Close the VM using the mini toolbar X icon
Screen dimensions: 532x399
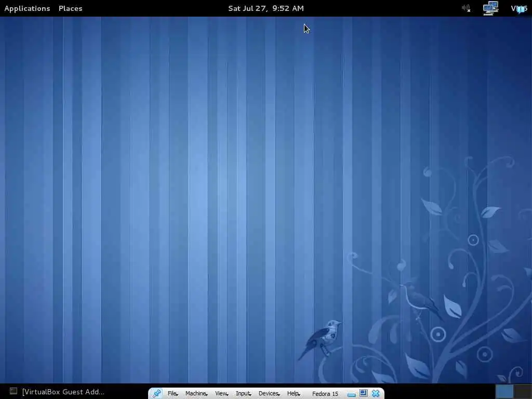(376, 394)
